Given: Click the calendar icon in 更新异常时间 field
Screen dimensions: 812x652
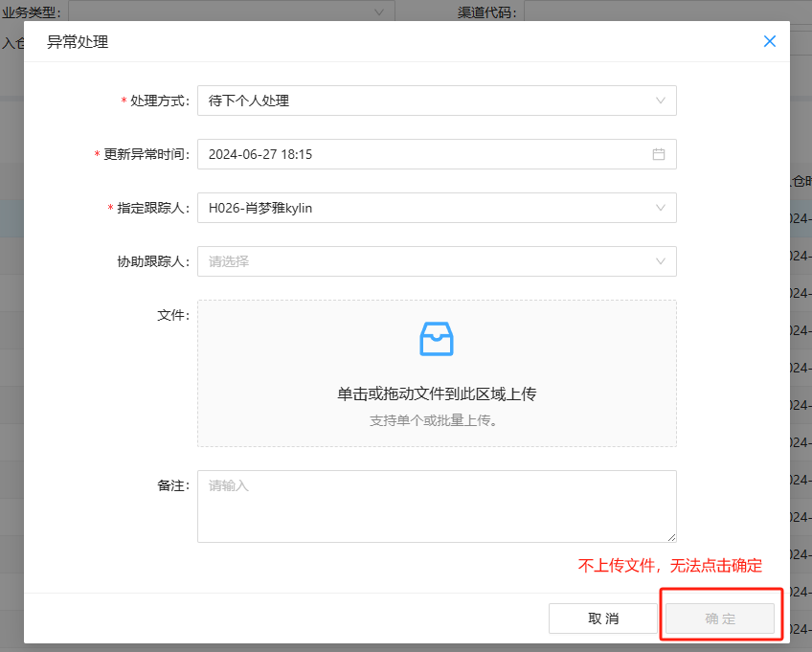Looking at the screenshot, I should (x=659, y=154).
